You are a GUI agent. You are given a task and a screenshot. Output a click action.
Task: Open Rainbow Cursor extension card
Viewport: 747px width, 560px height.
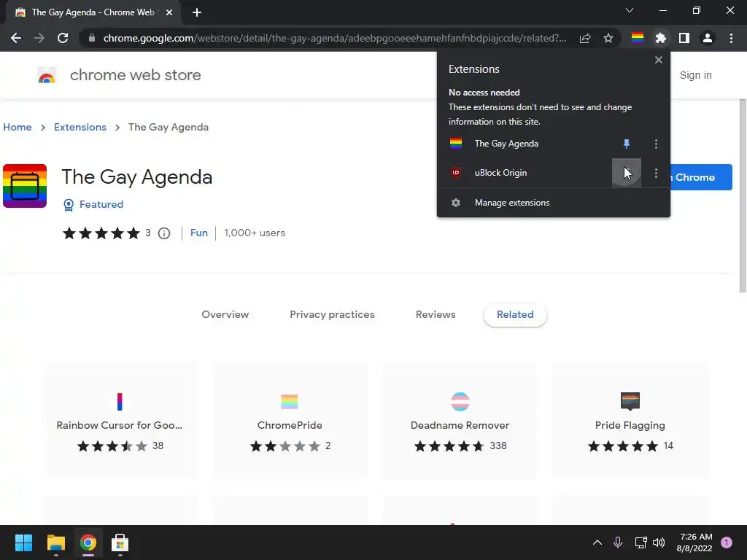(120, 420)
